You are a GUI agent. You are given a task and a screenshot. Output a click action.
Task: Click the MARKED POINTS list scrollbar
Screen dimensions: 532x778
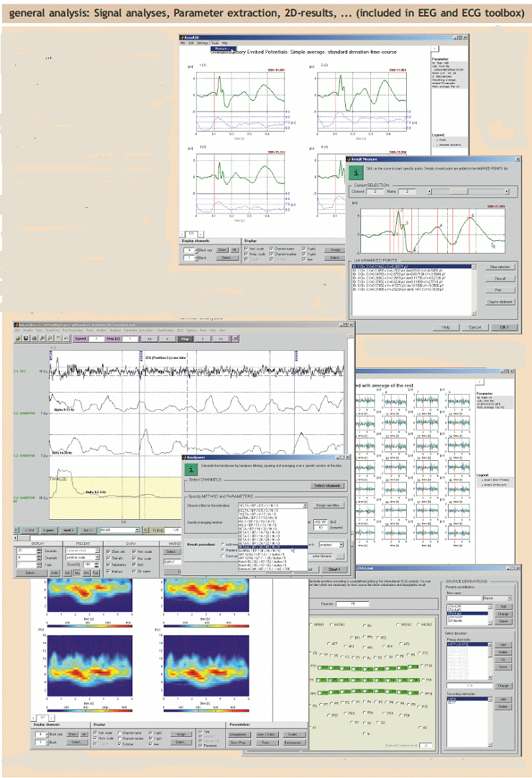(474, 290)
